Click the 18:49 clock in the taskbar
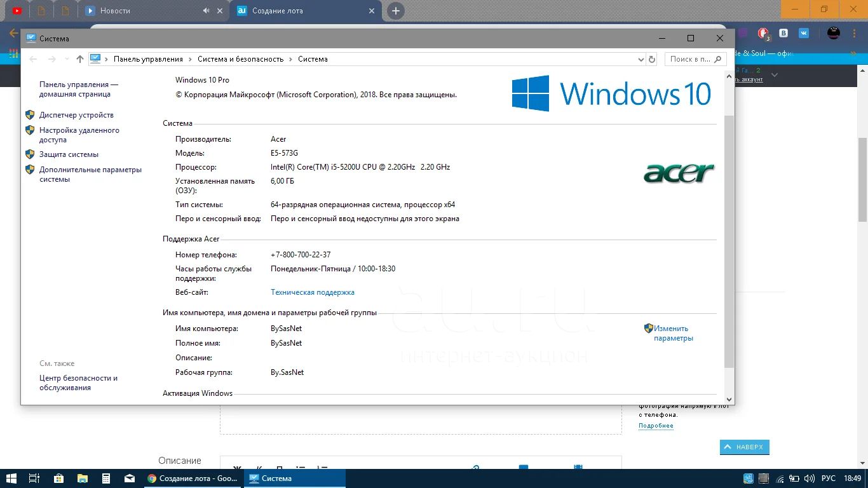This screenshot has height=488, width=868. [853, 478]
